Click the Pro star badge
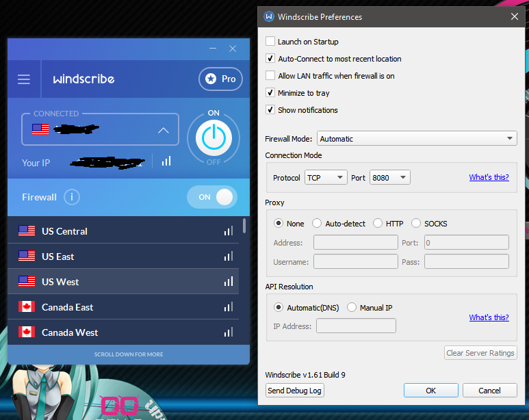This screenshot has width=529, height=420. pyautogui.click(x=220, y=79)
